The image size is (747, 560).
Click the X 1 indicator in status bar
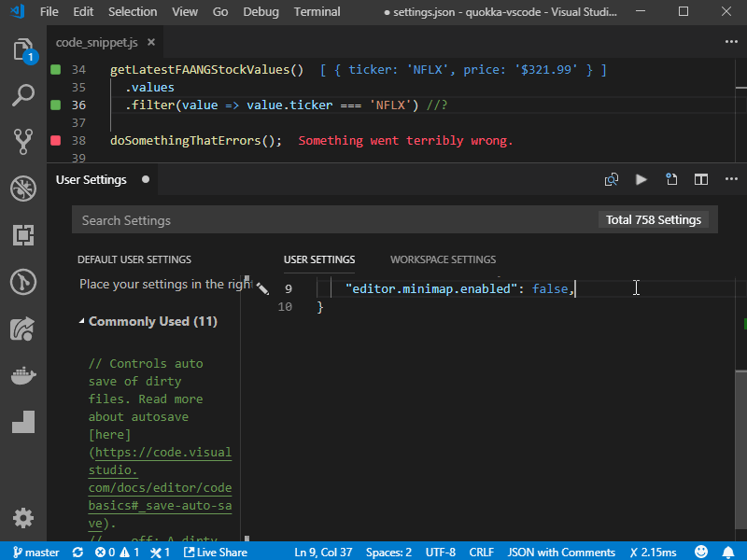pyautogui.click(x=161, y=552)
